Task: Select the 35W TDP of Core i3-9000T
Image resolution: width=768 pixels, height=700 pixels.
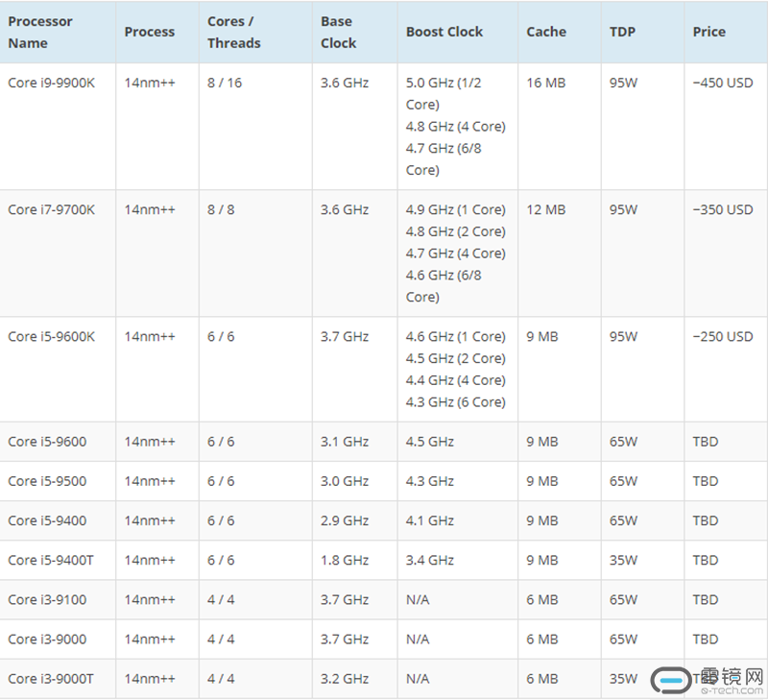Action: [623, 679]
